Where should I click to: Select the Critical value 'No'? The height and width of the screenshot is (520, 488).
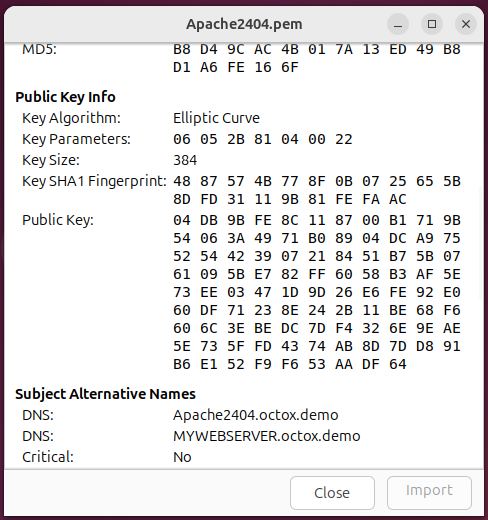(x=182, y=457)
